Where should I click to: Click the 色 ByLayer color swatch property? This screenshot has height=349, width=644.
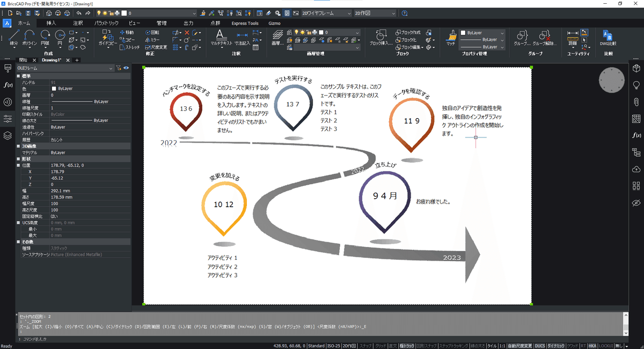65,88
